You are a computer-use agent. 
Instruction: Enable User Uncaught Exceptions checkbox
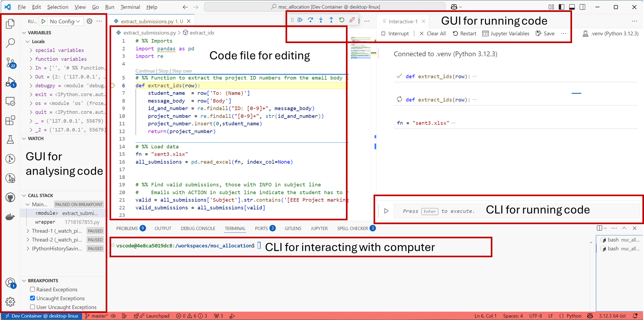(x=32, y=307)
